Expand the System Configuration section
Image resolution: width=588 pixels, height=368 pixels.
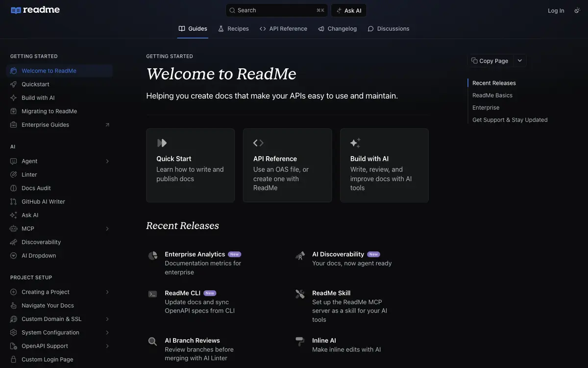[107, 333]
